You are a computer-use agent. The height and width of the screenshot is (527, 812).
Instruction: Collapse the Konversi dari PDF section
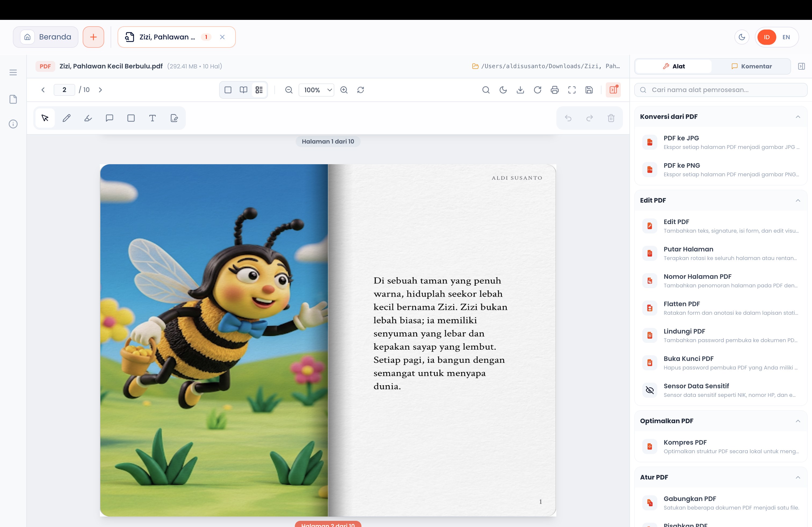coord(798,116)
